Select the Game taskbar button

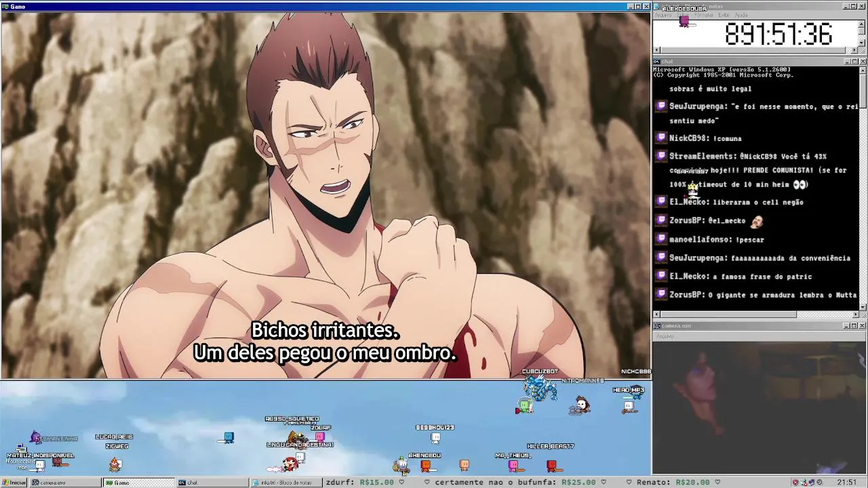pos(138,483)
